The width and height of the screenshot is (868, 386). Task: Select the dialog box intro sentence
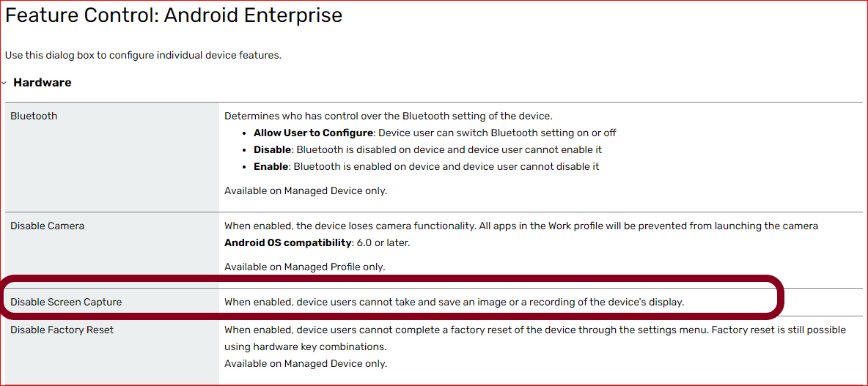(143, 55)
